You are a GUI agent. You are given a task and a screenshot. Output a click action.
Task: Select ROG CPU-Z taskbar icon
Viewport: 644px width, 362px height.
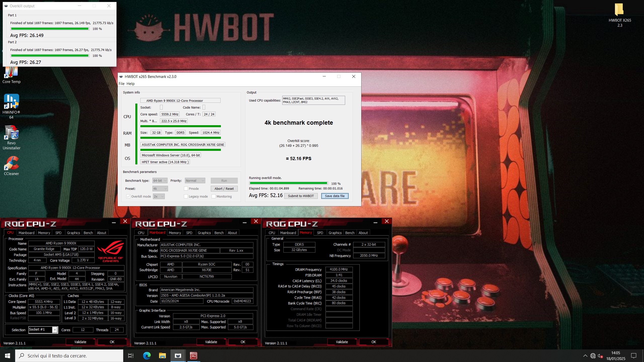coord(193,356)
